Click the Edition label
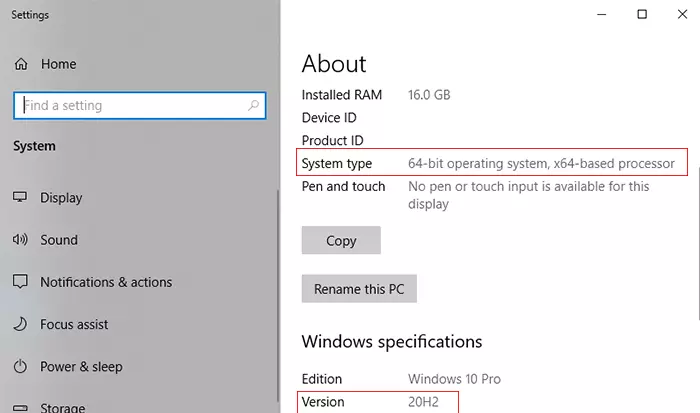Viewport: 700px width, 413px height. [322, 379]
